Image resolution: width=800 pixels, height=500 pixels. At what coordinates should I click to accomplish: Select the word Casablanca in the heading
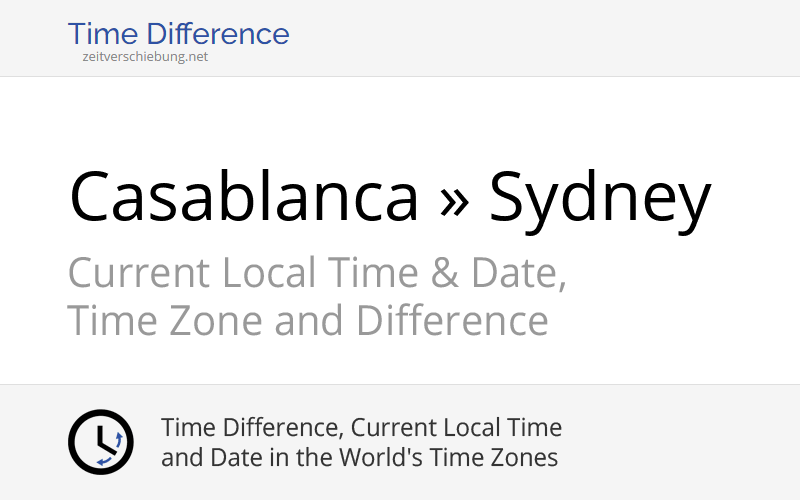tap(244, 197)
